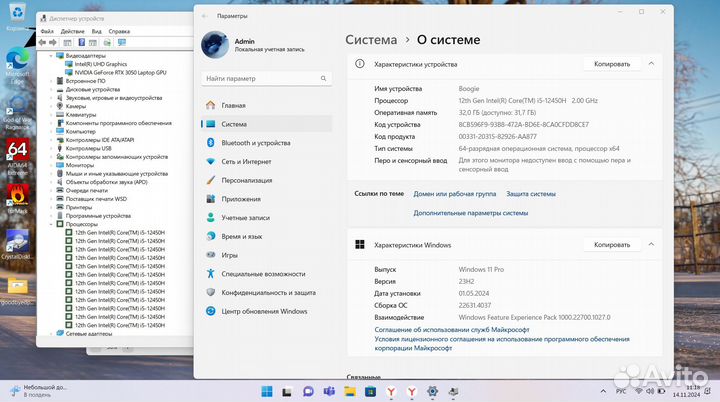
Task: Collapse the Характеристики устройства section chevron
Action: click(x=651, y=63)
